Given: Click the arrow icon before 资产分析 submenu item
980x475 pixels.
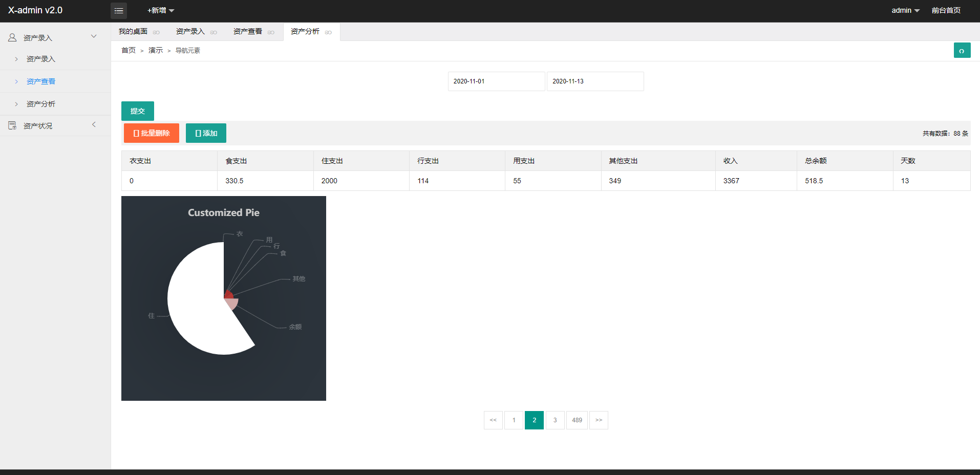Looking at the screenshot, I should click(16, 104).
